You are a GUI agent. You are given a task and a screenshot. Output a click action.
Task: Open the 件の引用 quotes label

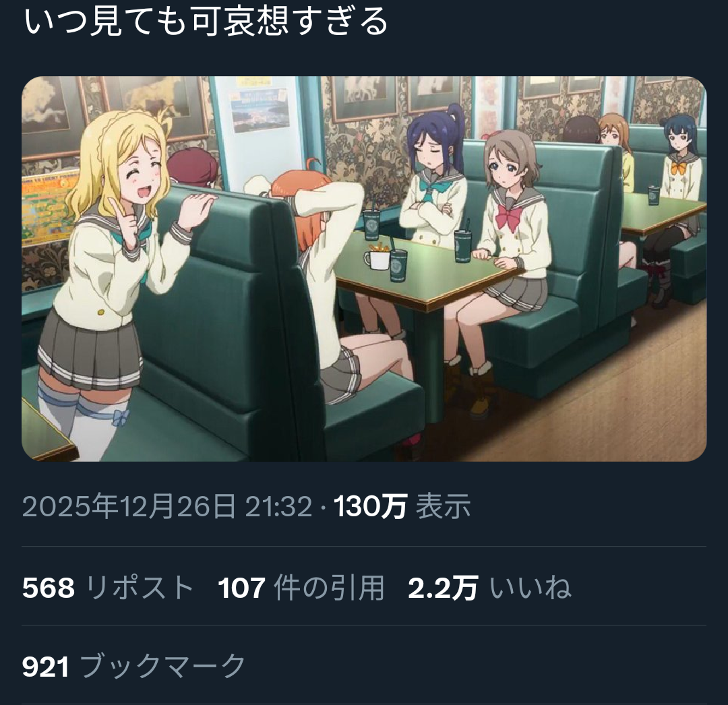click(329, 588)
